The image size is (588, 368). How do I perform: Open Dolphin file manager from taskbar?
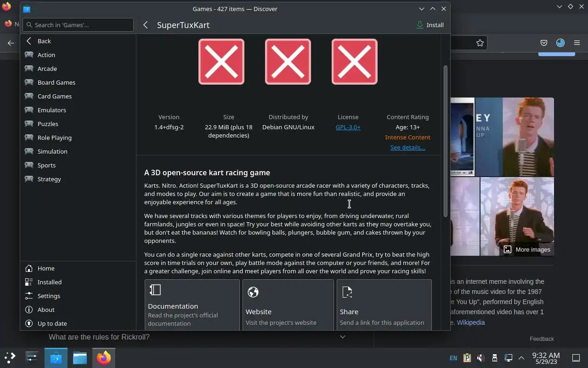click(79, 357)
